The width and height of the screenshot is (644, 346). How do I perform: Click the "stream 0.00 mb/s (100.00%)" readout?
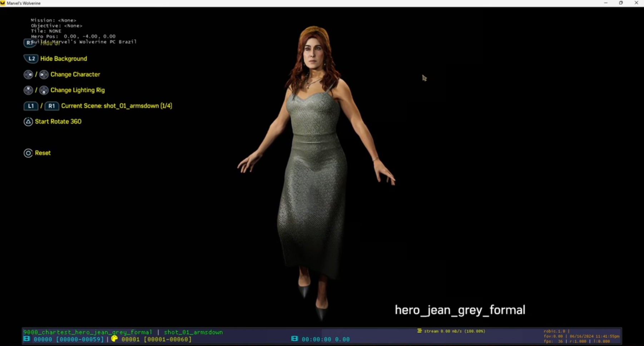455,331
